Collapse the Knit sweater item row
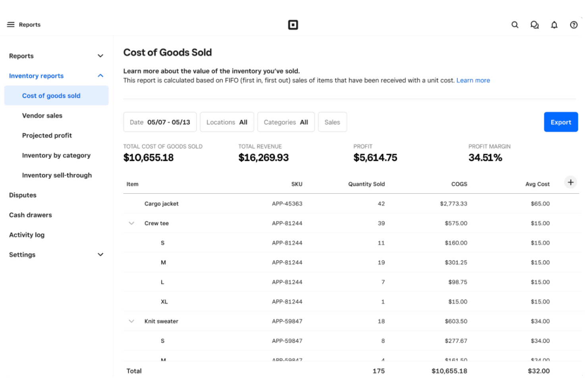 (131, 321)
